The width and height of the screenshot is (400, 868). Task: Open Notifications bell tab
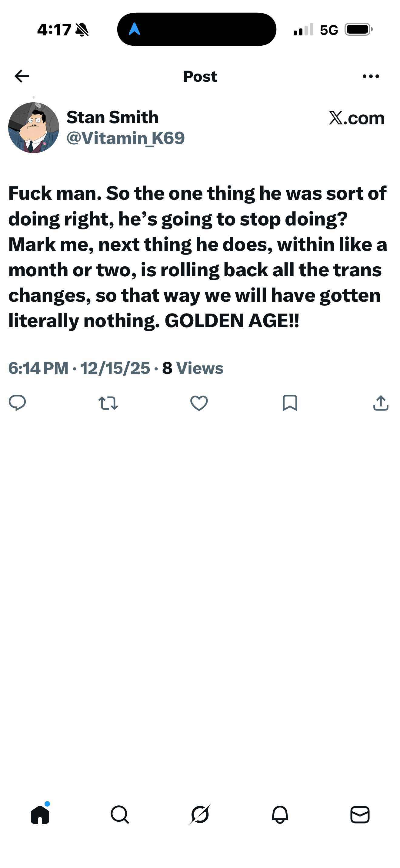tap(280, 815)
